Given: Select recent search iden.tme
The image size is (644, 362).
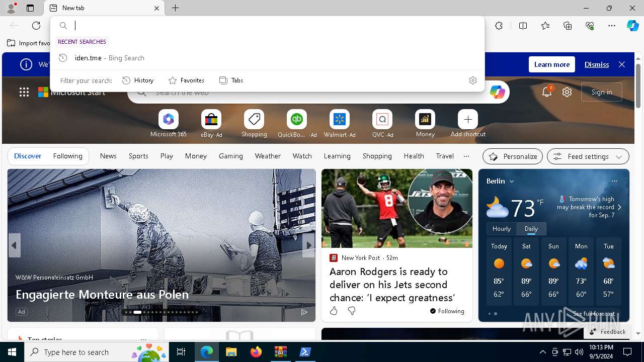Looking at the screenshot, I should click(267, 58).
